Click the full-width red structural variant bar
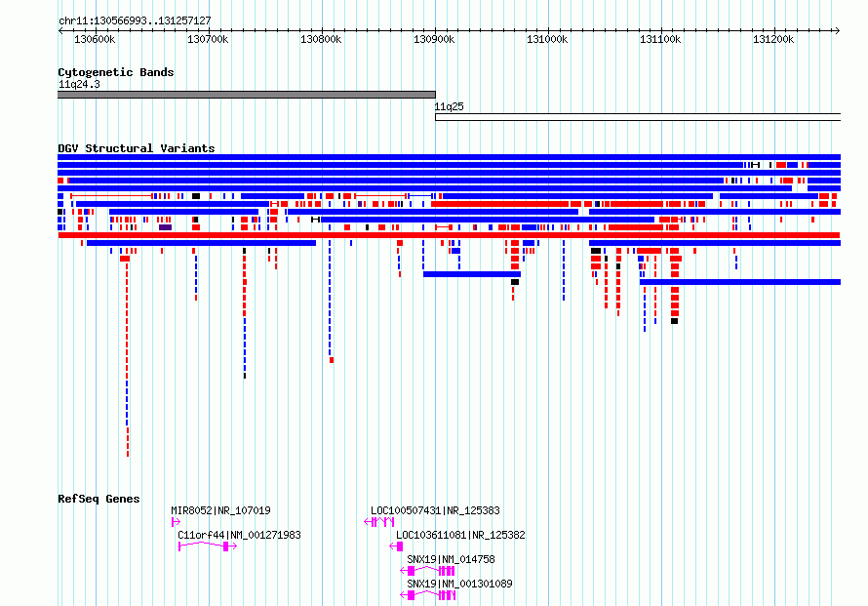The image size is (868, 606). click(449, 235)
